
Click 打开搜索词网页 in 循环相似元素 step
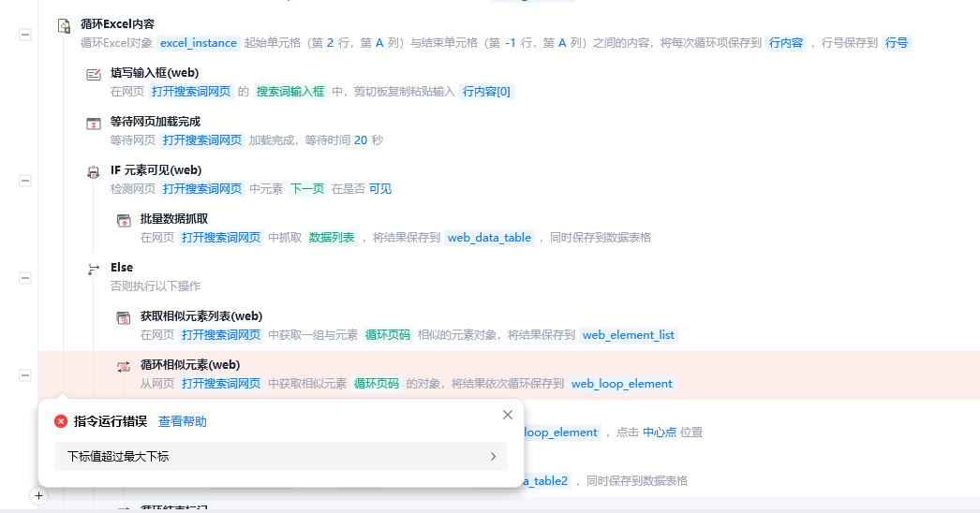(x=220, y=384)
